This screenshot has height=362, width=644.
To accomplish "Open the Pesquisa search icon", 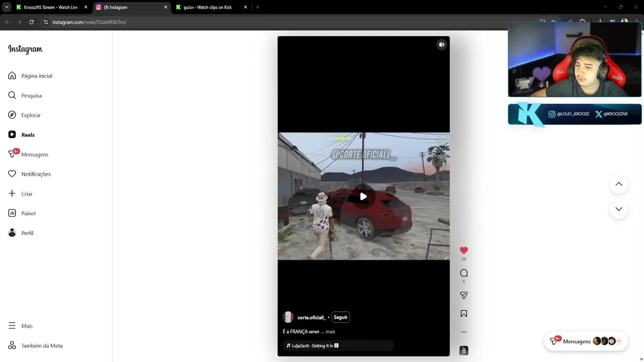I will pyautogui.click(x=12, y=96).
